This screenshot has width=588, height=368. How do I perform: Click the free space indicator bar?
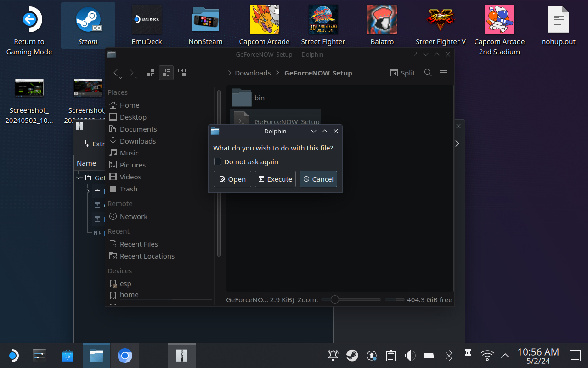click(395, 299)
